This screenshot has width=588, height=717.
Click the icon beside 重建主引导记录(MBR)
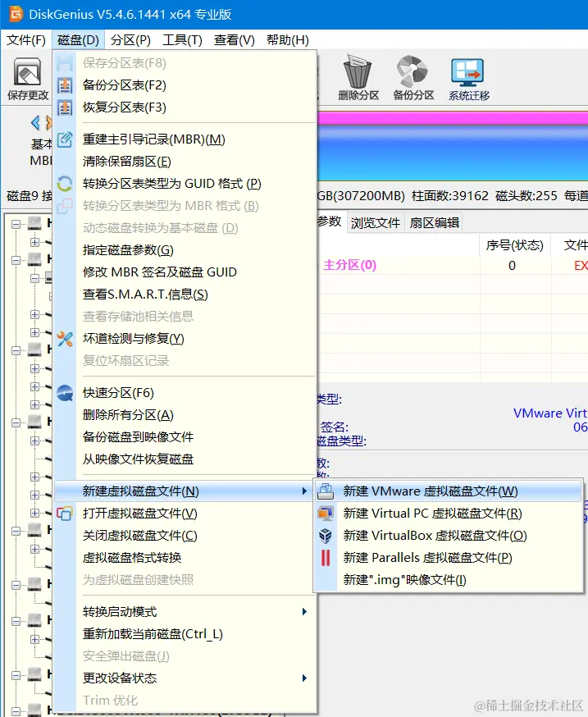coord(65,139)
